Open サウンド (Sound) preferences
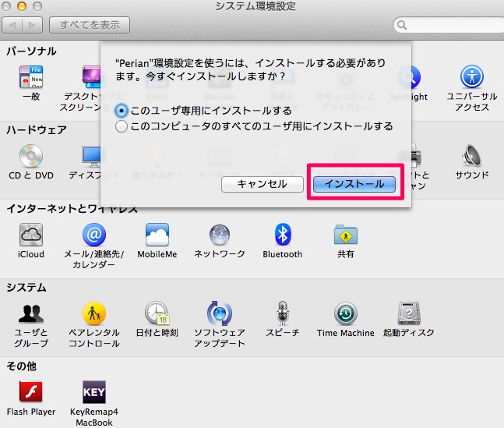This screenshot has height=428, width=504. 471,156
